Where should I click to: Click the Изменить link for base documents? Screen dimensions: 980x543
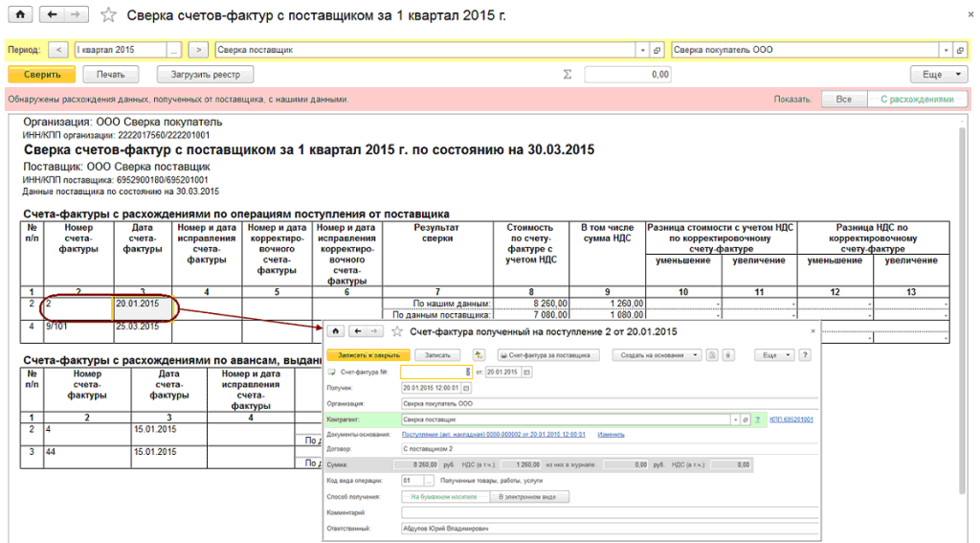pos(611,434)
